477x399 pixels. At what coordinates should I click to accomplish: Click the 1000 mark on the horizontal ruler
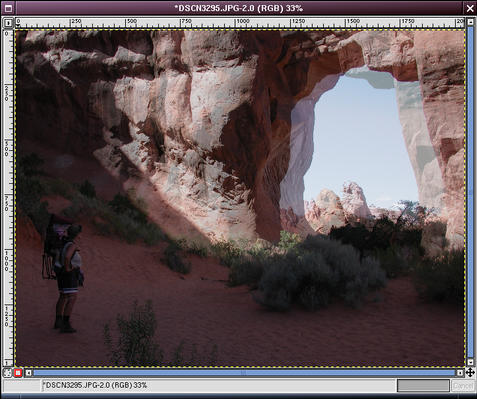point(242,21)
